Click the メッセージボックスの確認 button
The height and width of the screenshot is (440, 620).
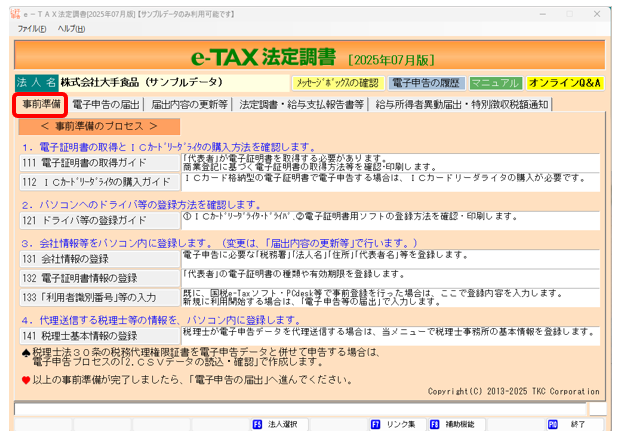click(x=337, y=83)
